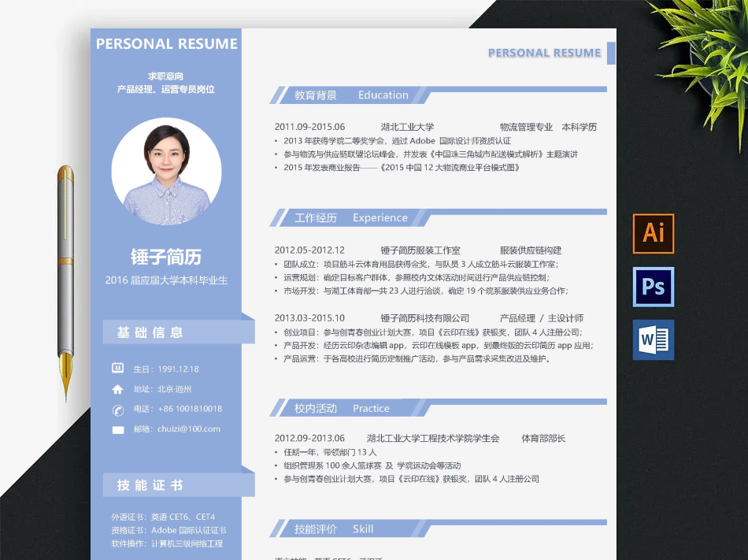Viewport: 748px width, 560px height.
Task: Select the organization 湖北工业大学工程技术学院学生会
Action: click(433, 439)
